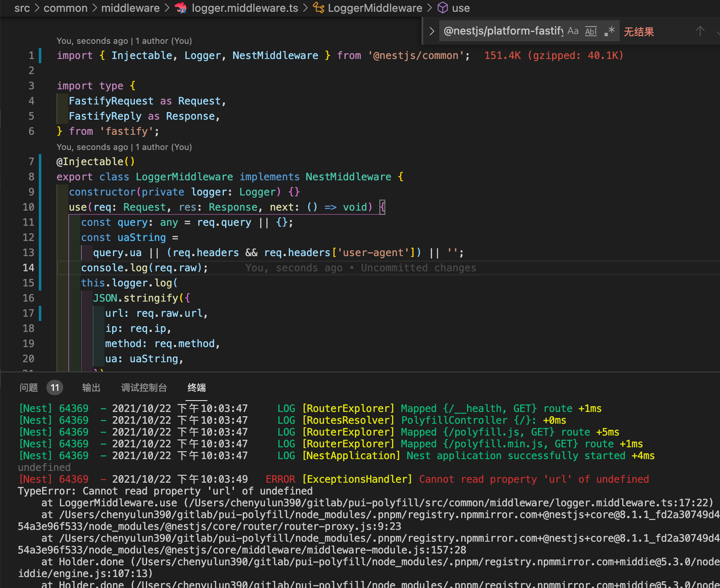Image resolution: width=720 pixels, height=588 pixels.
Task: Switch to the 输出 panel tab
Action: point(91,388)
